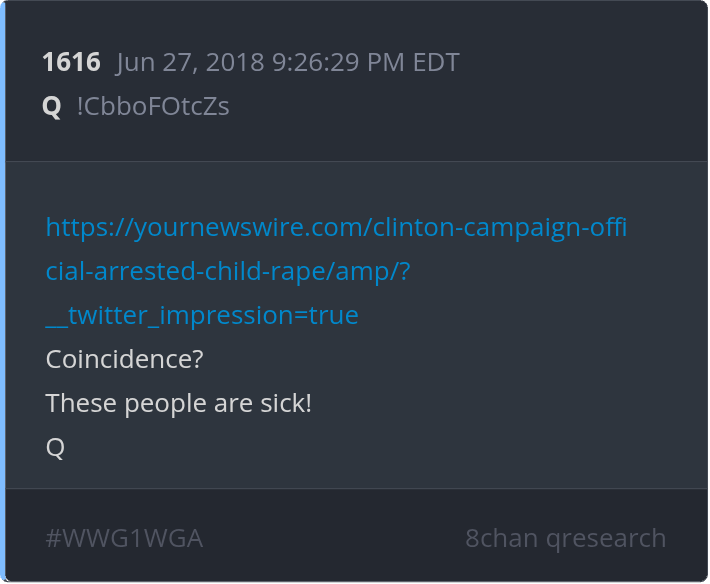
Task: Click 'These people are sick!' text
Action: [x=179, y=404]
